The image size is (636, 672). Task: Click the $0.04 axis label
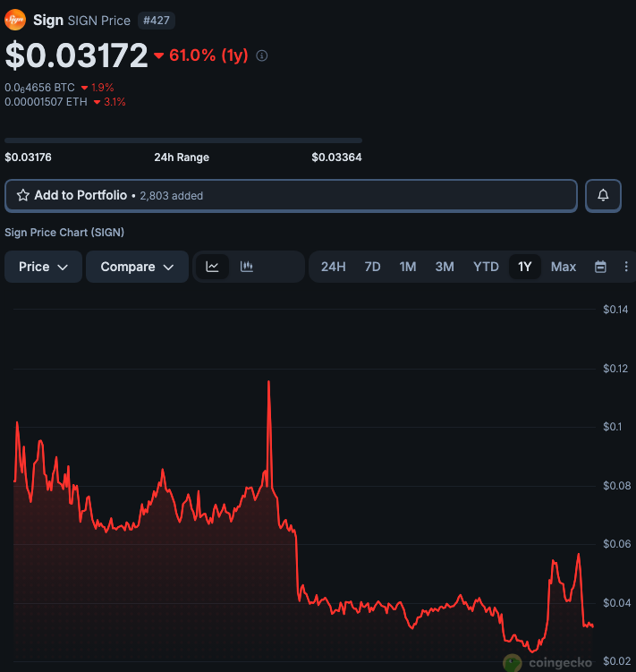pyautogui.click(x=616, y=603)
